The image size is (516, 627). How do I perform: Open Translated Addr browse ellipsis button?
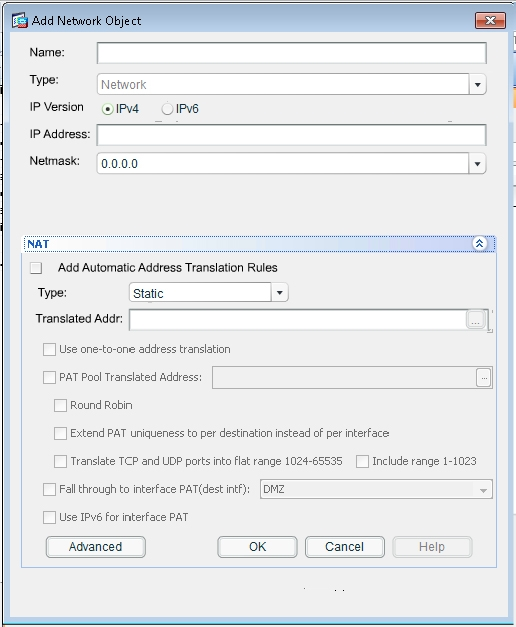point(476,319)
